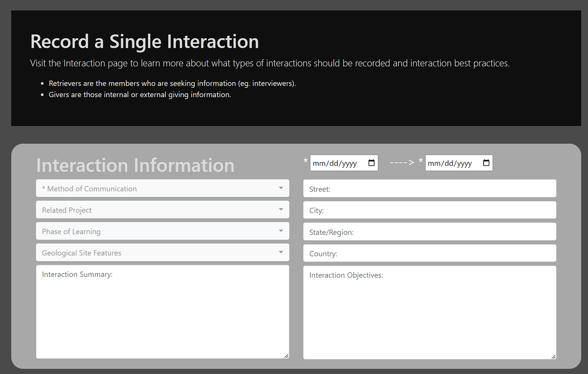This screenshot has width=588, height=374.
Task: Focus the City input field
Action: point(429,210)
